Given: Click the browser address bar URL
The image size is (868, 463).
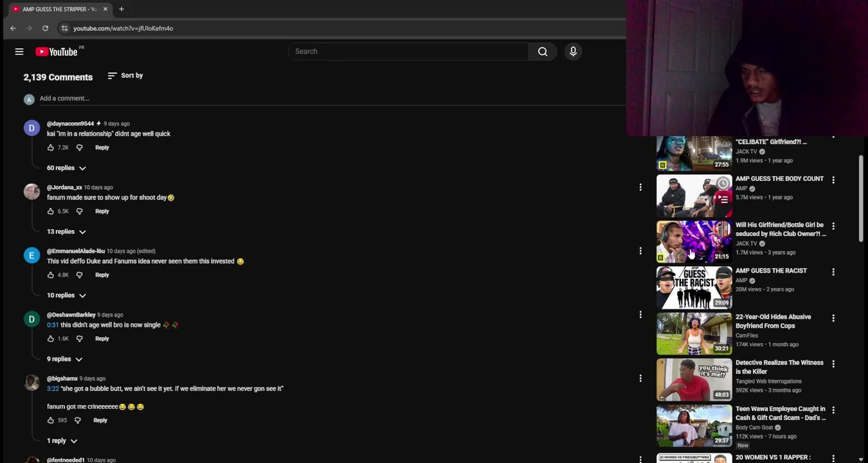Looking at the screenshot, I should (123, 28).
